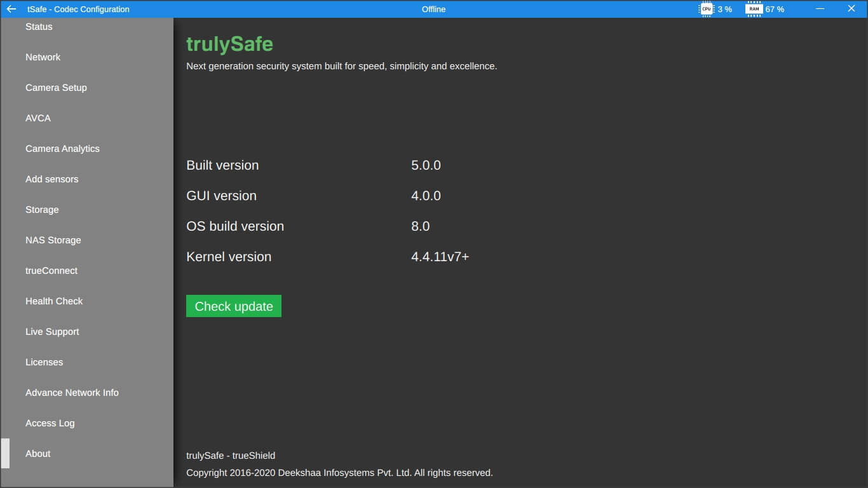
Task: View the Licenses page
Action: [44, 362]
